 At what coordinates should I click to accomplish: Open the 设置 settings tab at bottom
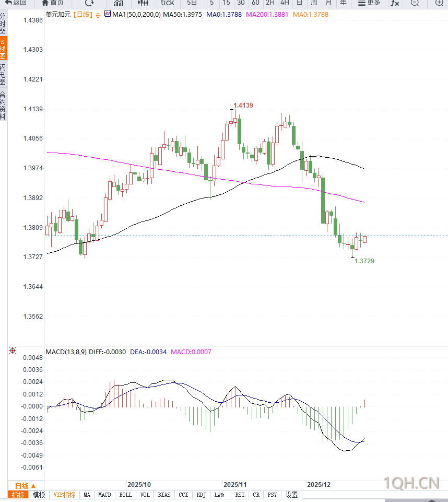[291, 495]
